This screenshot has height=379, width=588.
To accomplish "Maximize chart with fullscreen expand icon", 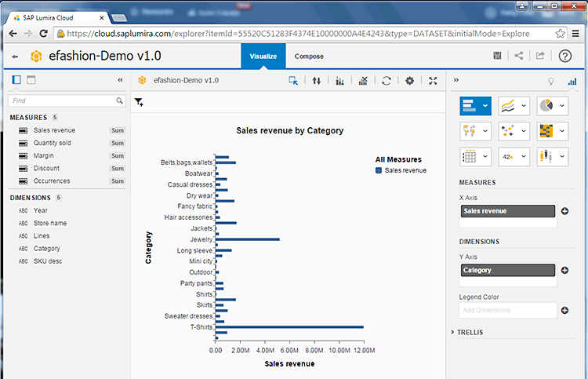I will (433, 80).
